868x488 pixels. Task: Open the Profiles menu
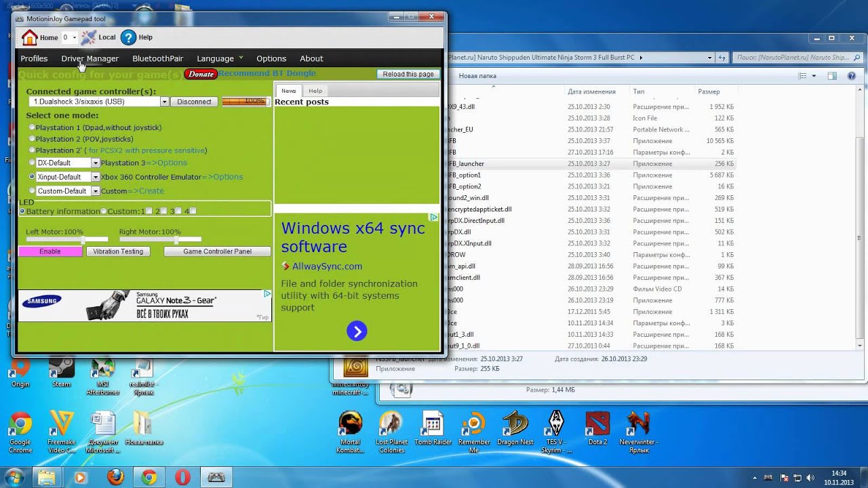click(34, 58)
